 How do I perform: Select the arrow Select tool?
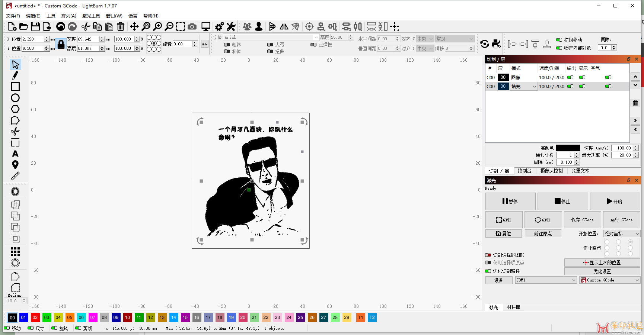pyautogui.click(x=15, y=64)
